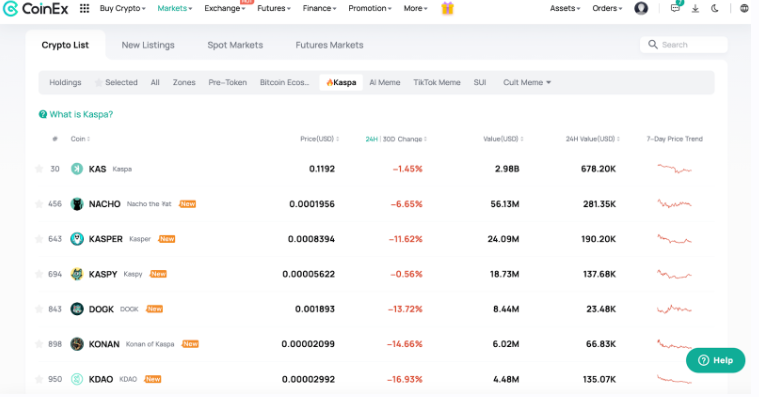Sort by Value(USD) column header
The height and width of the screenshot is (397, 759).
pos(503,139)
